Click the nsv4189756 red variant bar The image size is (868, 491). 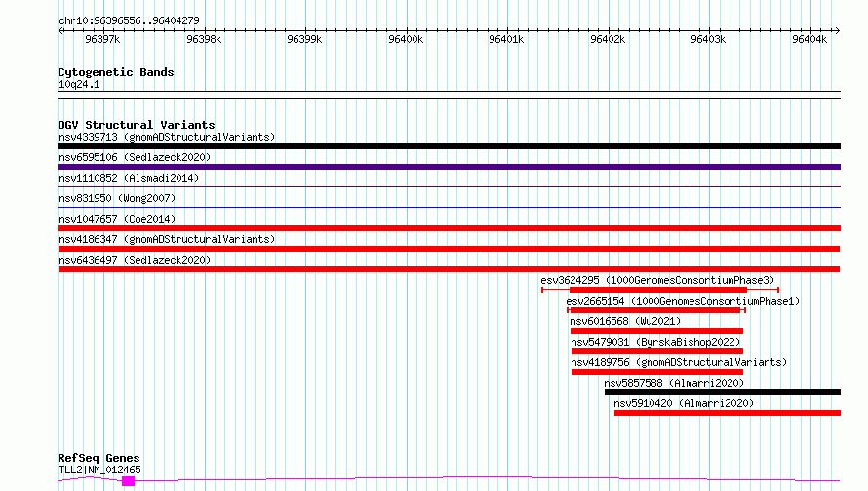click(657, 372)
